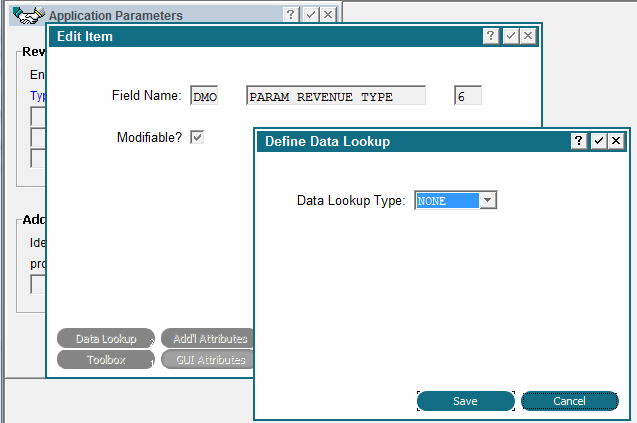The width and height of the screenshot is (637, 423).
Task: Click the PARAM REVENUE TYPE field
Action: click(x=336, y=96)
